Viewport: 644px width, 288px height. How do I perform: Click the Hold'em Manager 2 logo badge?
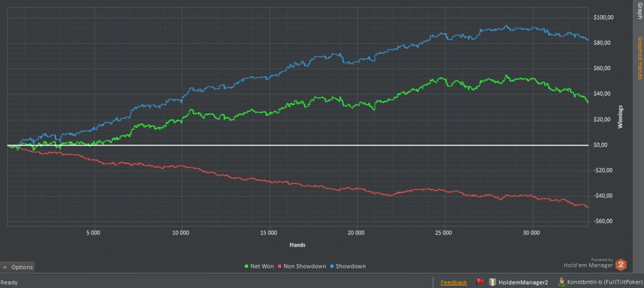(x=620, y=265)
